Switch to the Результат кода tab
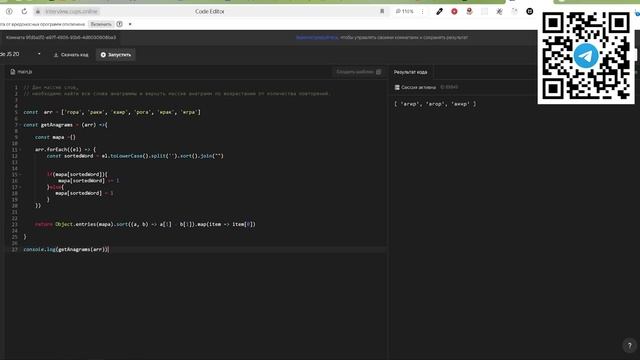640x360 pixels. 410,72
